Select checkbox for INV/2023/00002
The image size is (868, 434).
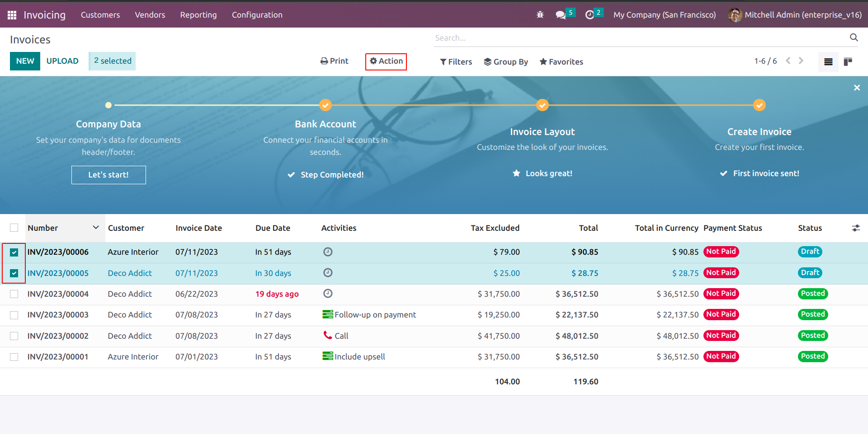(x=14, y=336)
